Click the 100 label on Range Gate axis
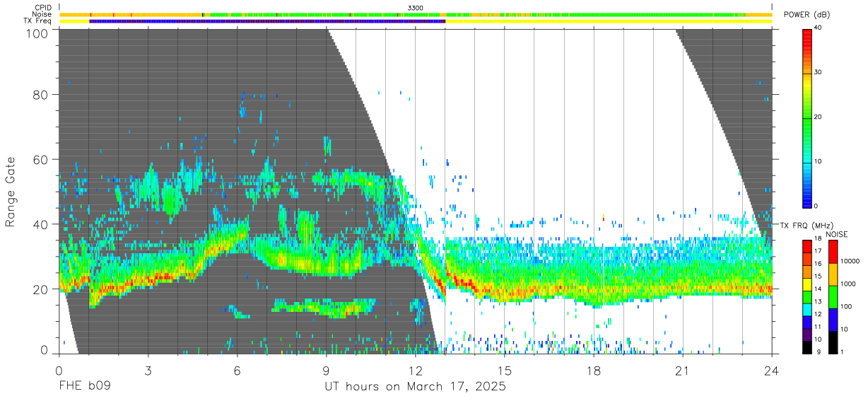 click(37, 33)
